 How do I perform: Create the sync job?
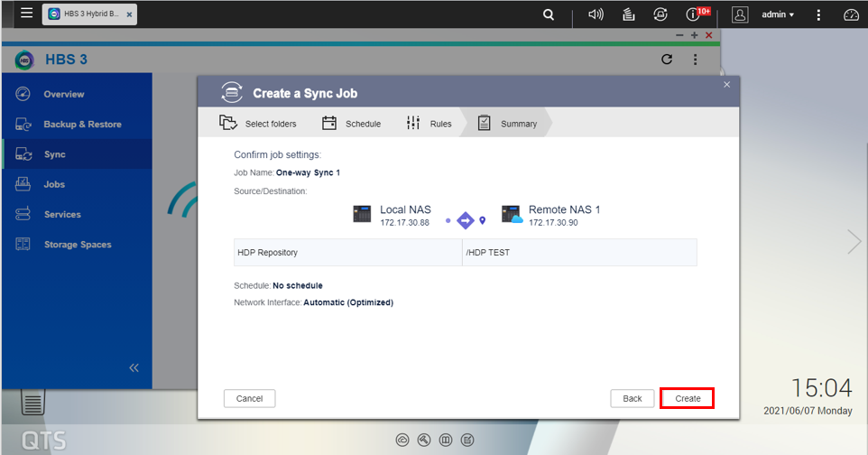[x=688, y=398]
